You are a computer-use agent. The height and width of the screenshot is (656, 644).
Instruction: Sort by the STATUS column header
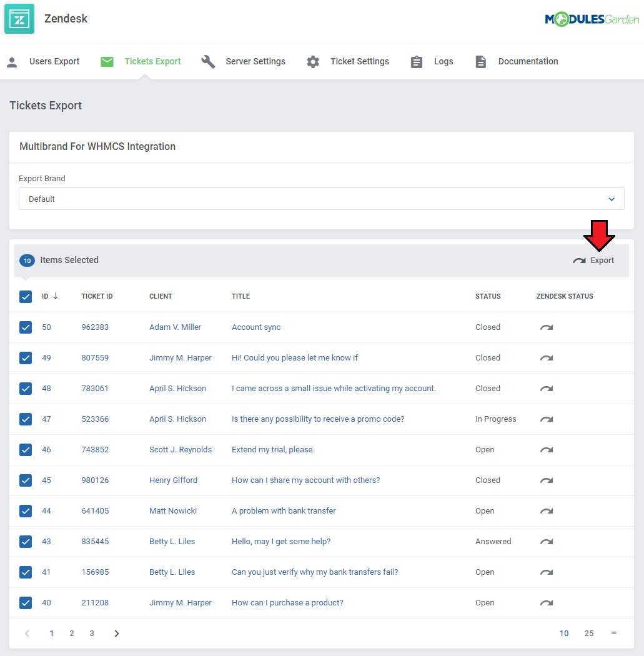488,296
